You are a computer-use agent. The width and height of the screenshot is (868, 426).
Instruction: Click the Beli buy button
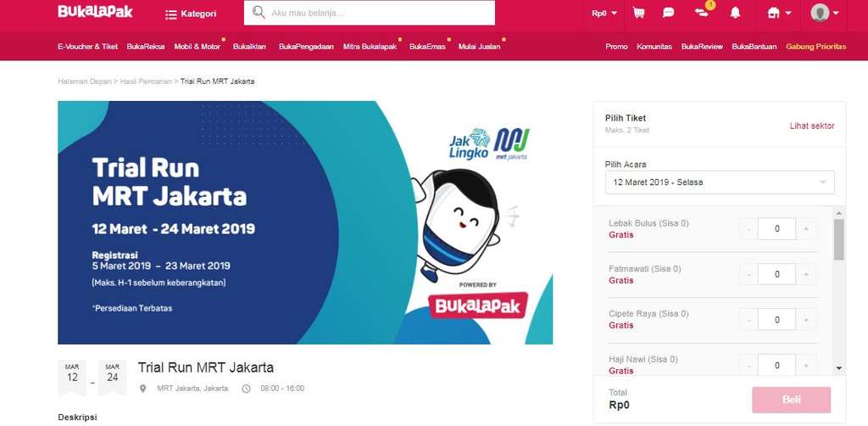pyautogui.click(x=791, y=400)
